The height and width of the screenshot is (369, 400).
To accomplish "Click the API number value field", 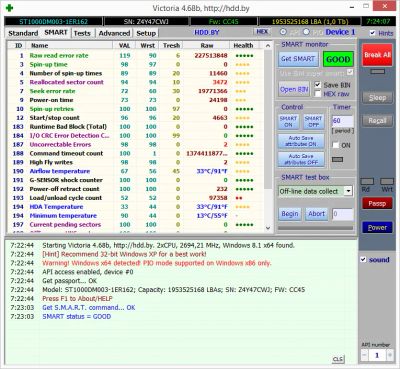I will pyautogui.click(x=377, y=355).
